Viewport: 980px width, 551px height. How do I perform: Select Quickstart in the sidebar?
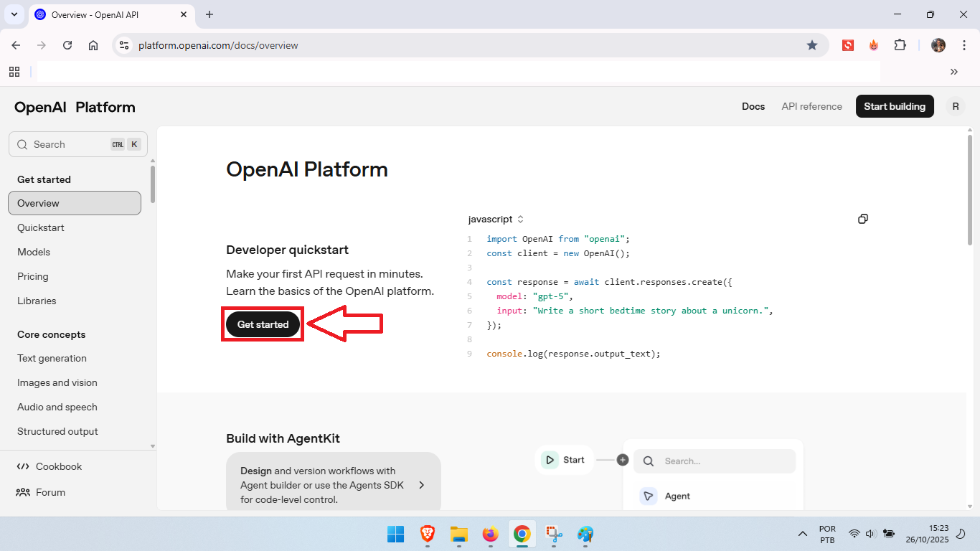pos(41,227)
